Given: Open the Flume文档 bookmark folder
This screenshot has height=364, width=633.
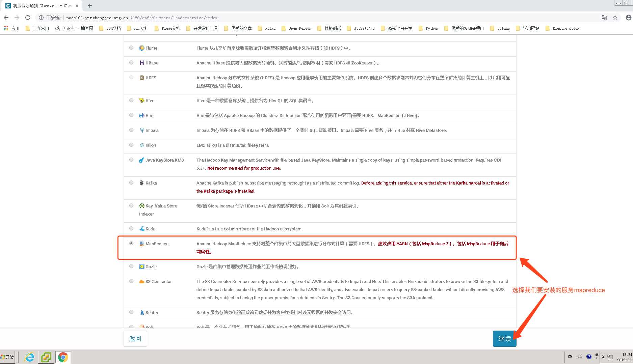Looking at the screenshot, I should tap(167, 28).
